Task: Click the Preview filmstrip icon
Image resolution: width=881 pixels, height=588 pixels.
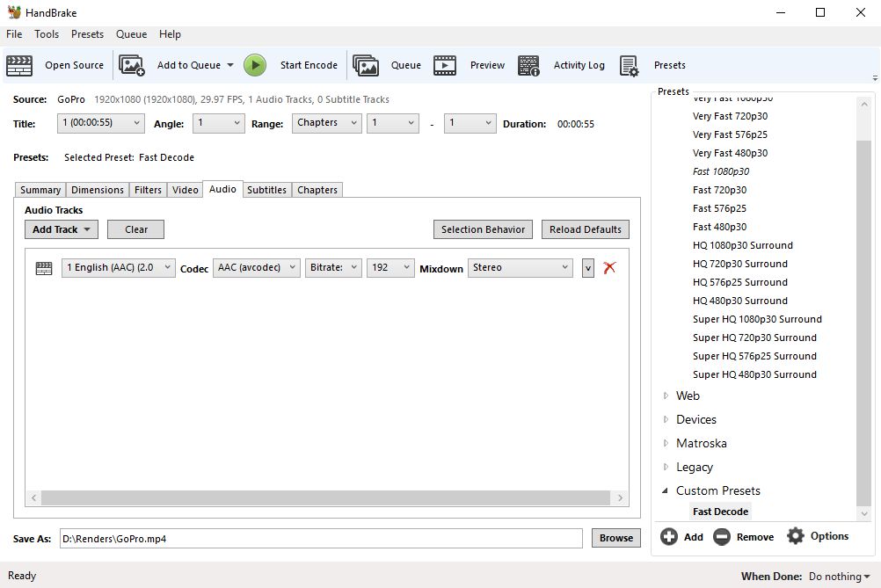Action: tap(444, 65)
